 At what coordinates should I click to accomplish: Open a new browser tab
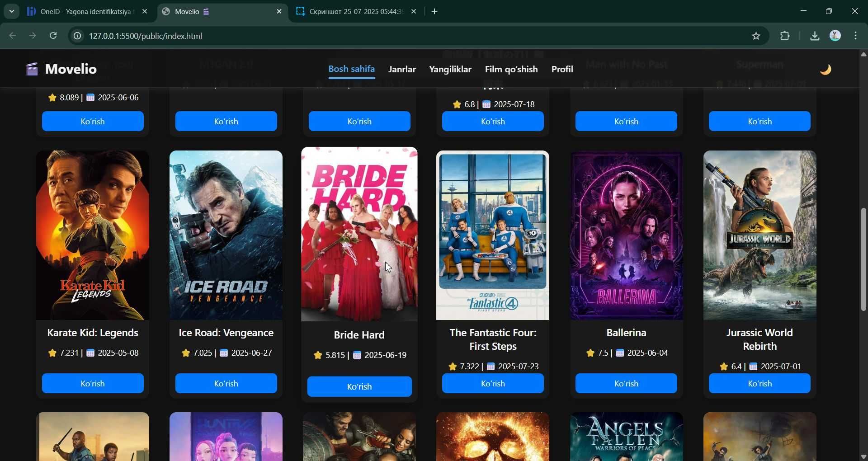click(434, 12)
